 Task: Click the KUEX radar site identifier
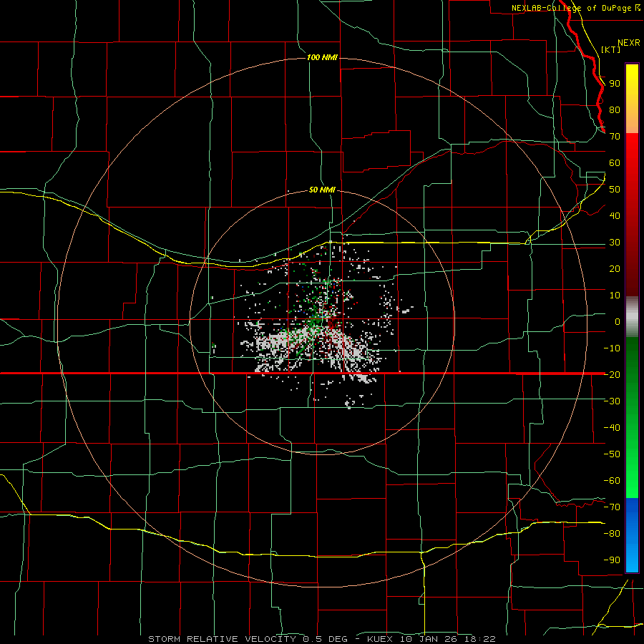pyautogui.click(x=380, y=639)
